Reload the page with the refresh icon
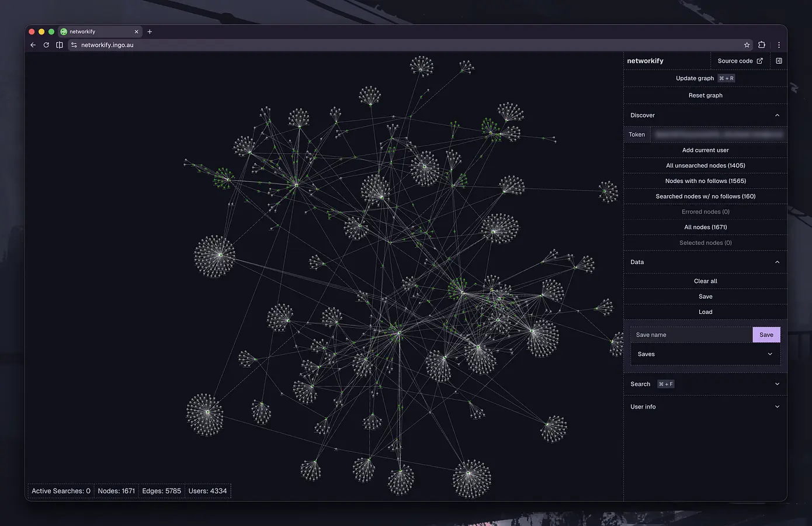This screenshot has height=526, width=812. click(46, 45)
